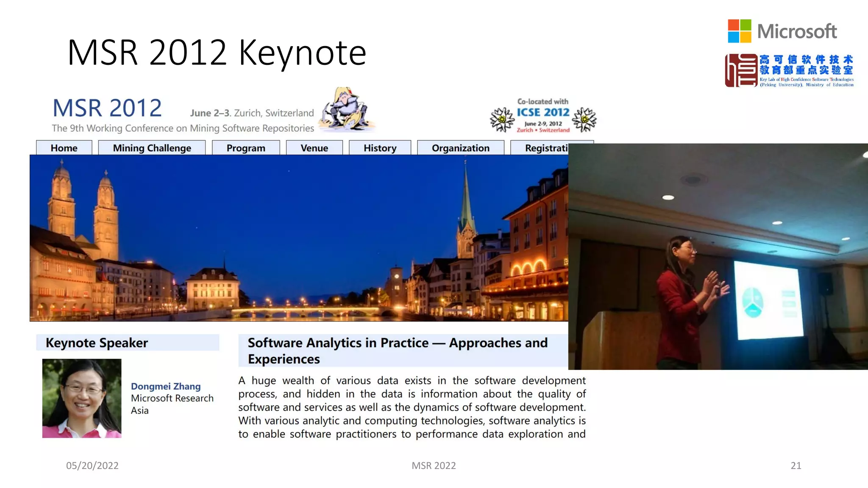Click 'June 2–3. Zurich, Switzerland' date text

coord(252,113)
